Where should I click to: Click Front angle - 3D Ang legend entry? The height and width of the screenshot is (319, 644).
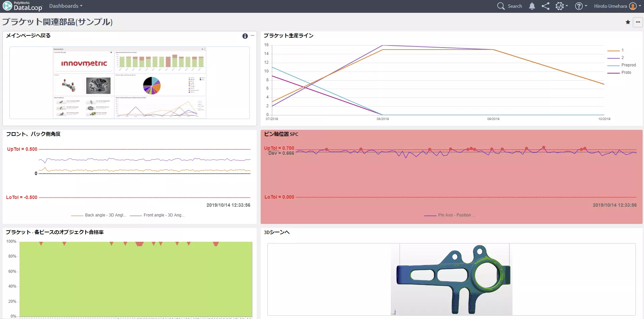coord(157,215)
